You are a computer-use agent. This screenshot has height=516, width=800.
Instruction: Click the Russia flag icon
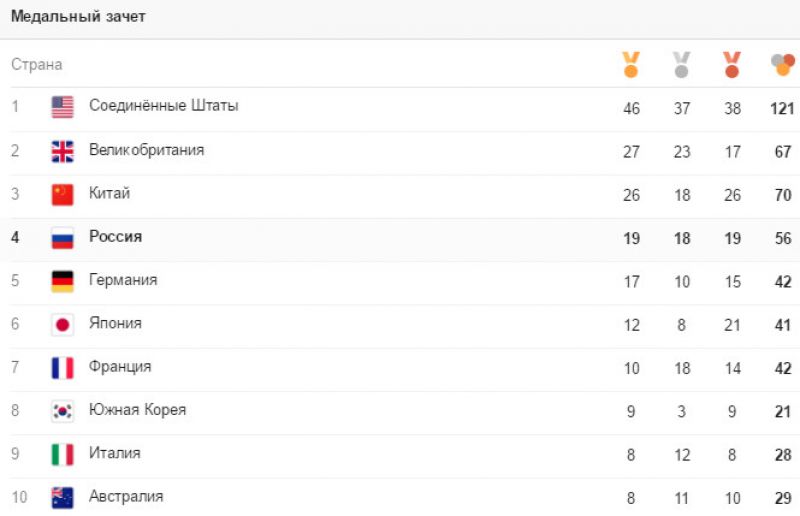point(63,238)
